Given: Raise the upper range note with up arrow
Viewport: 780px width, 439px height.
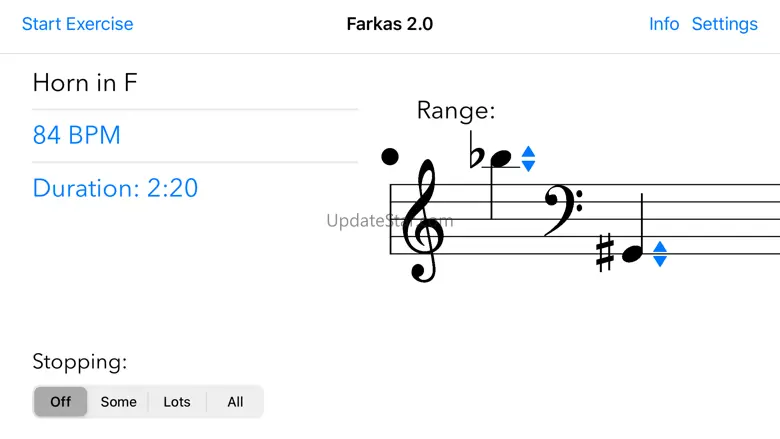Looking at the screenshot, I should 529,153.
